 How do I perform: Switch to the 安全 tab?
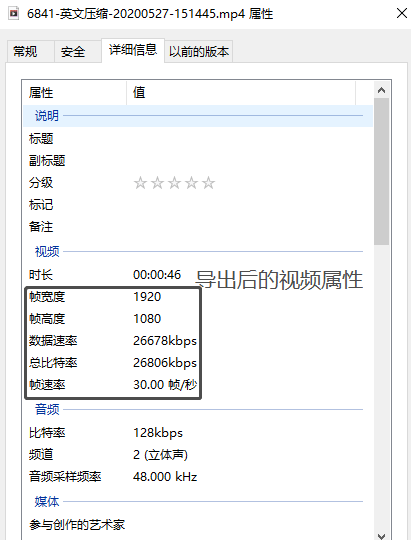coord(78,52)
